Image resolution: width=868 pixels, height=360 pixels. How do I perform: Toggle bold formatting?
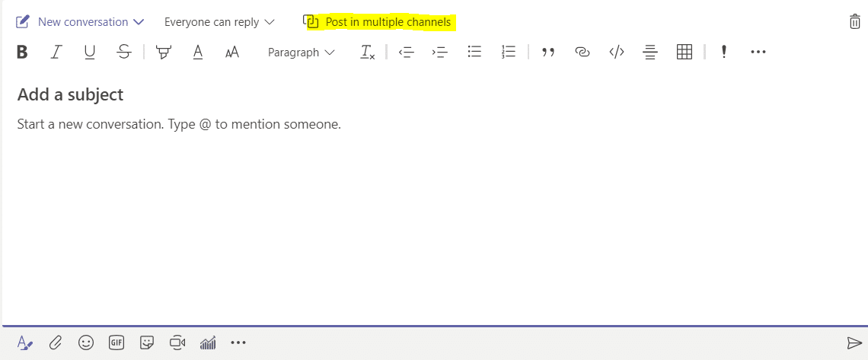click(22, 52)
